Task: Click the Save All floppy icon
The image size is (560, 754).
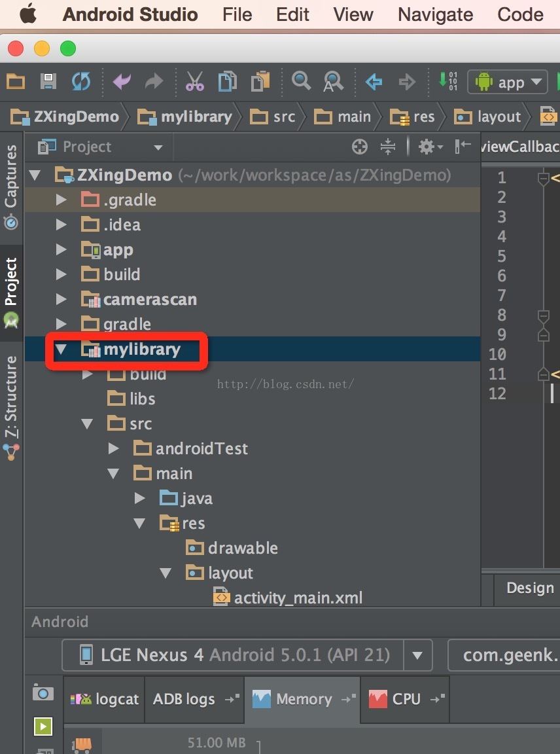Action: pos(48,81)
